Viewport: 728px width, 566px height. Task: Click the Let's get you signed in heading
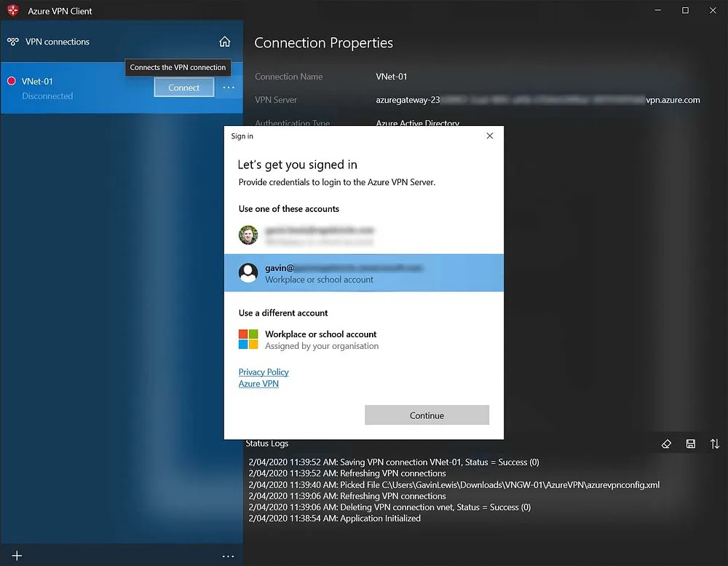[298, 165]
